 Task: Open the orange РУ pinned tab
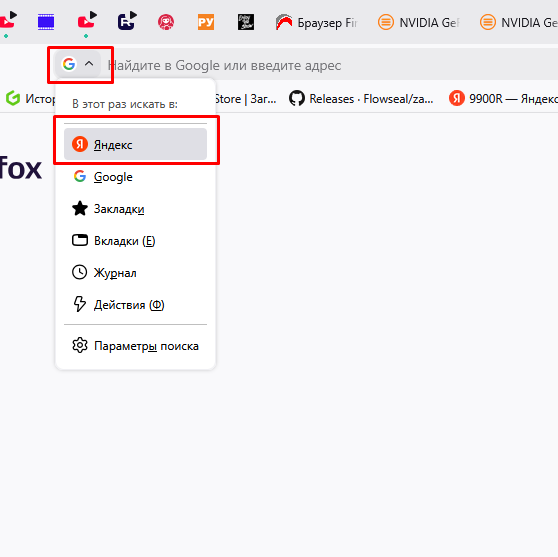pos(206,22)
